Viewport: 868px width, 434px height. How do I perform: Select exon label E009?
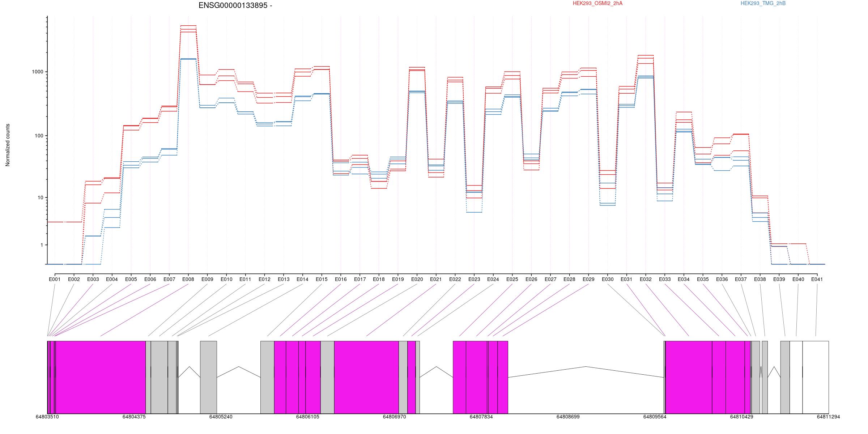tap(207, 279)
